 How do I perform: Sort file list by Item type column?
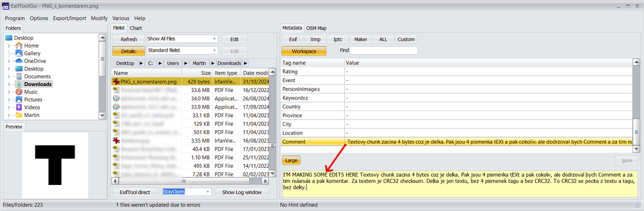click(226, 73)
